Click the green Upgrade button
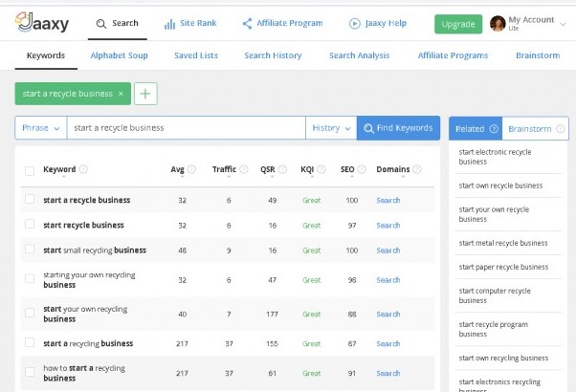The width and height of the screenshot is (576, 392). 458,24
